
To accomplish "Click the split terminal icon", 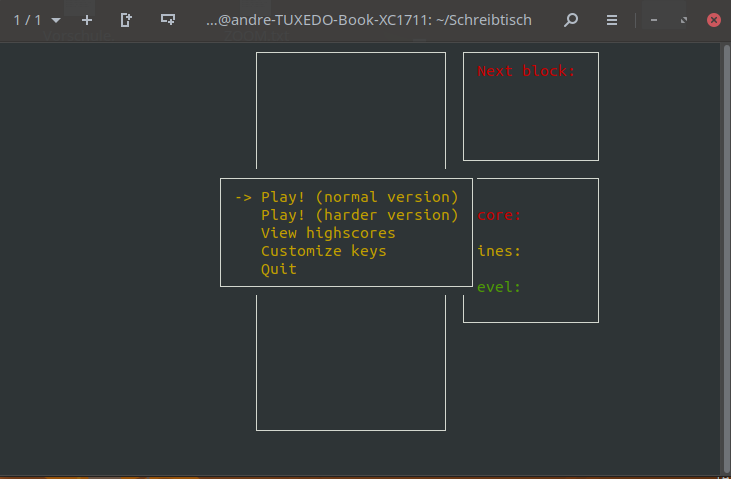I will [x=168, y=20].
